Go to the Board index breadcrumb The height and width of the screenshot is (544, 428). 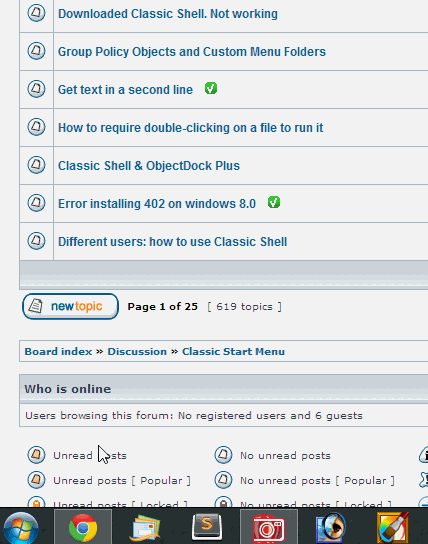click(58, 351)
